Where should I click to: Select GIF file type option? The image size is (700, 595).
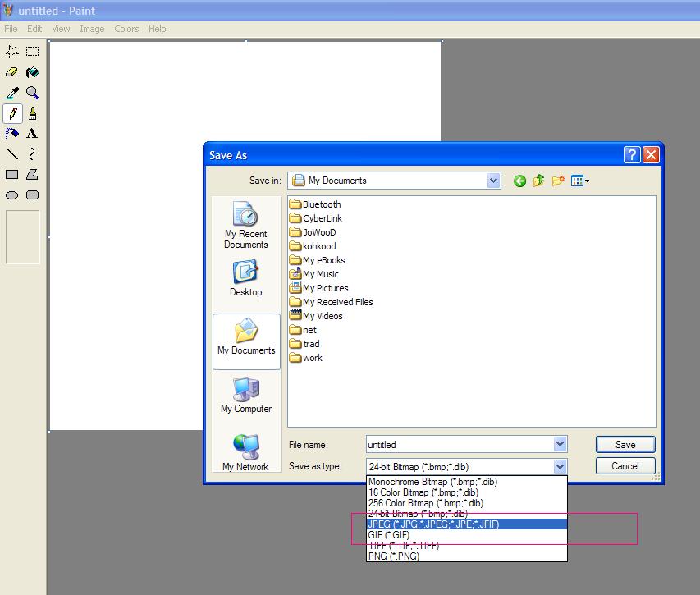[466, 535]
